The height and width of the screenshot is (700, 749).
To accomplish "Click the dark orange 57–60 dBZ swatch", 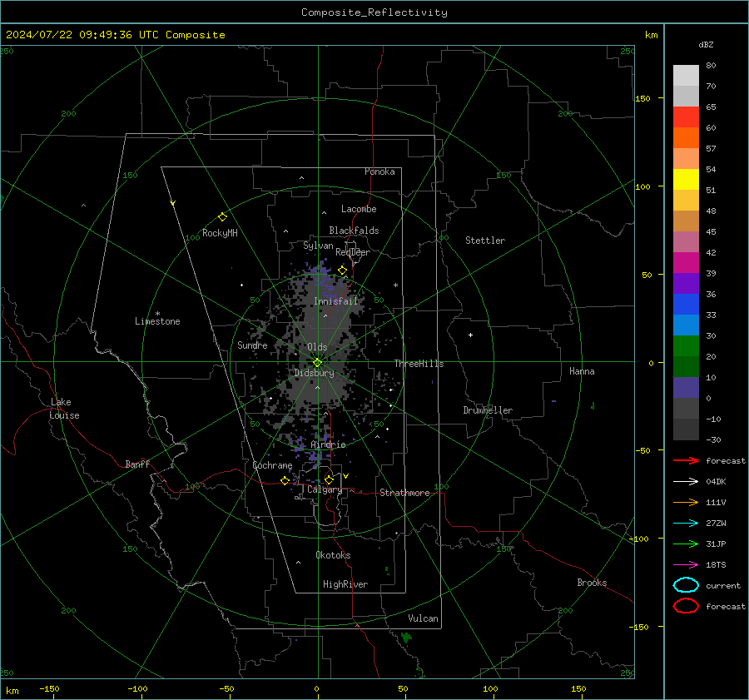I will [x=686, y=138].
